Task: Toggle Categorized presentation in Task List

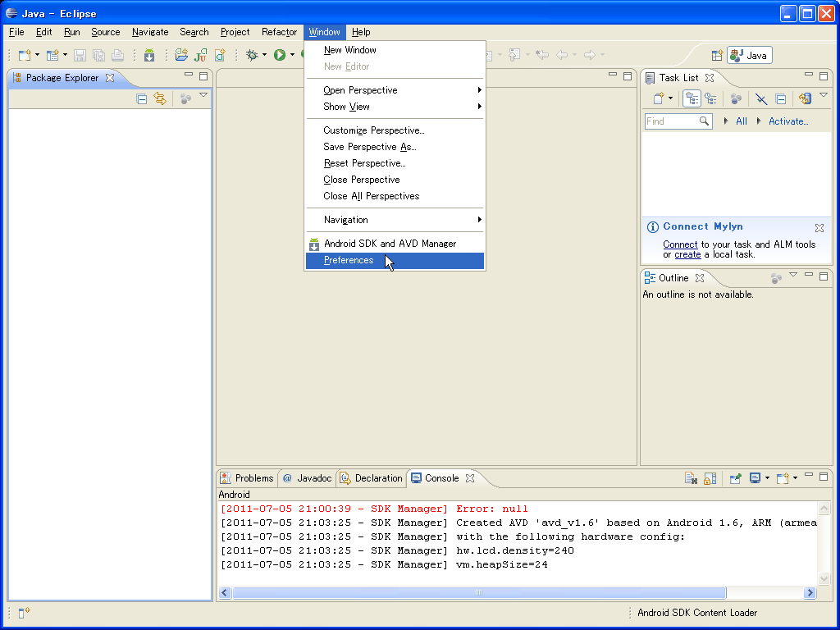Action: tap(692, 98)
